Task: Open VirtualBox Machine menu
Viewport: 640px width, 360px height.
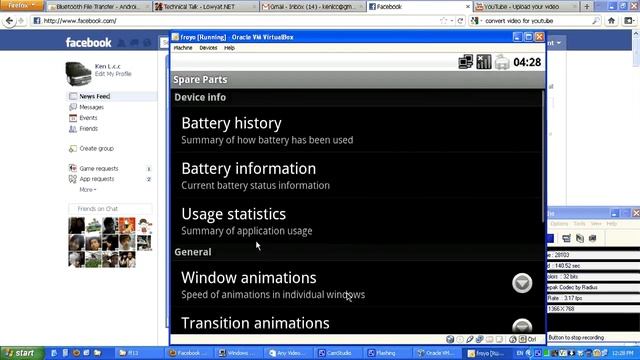Action: click(183, 48)
